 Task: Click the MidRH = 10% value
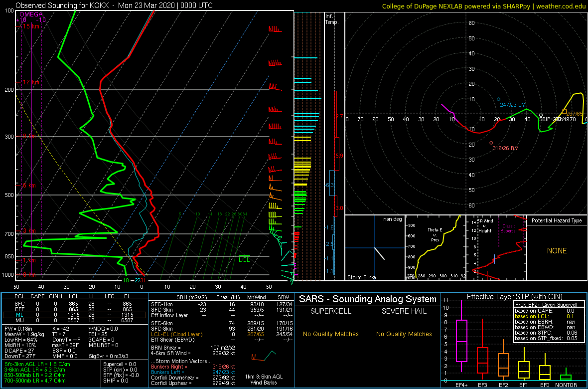click(x=20, y=346)
